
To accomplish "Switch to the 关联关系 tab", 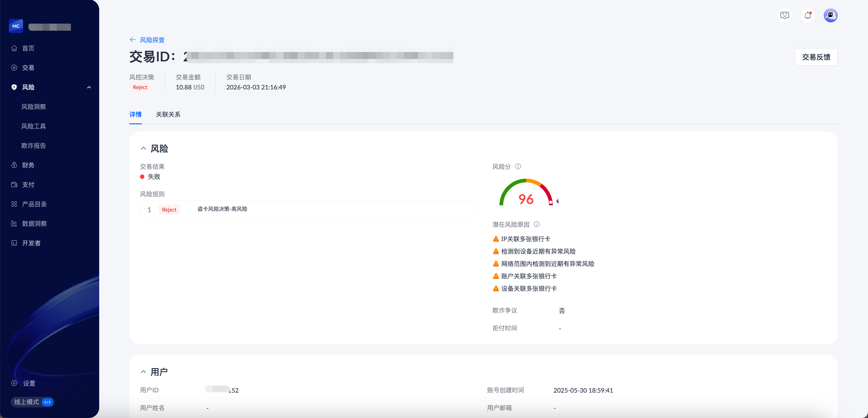I will click(168, 115).
